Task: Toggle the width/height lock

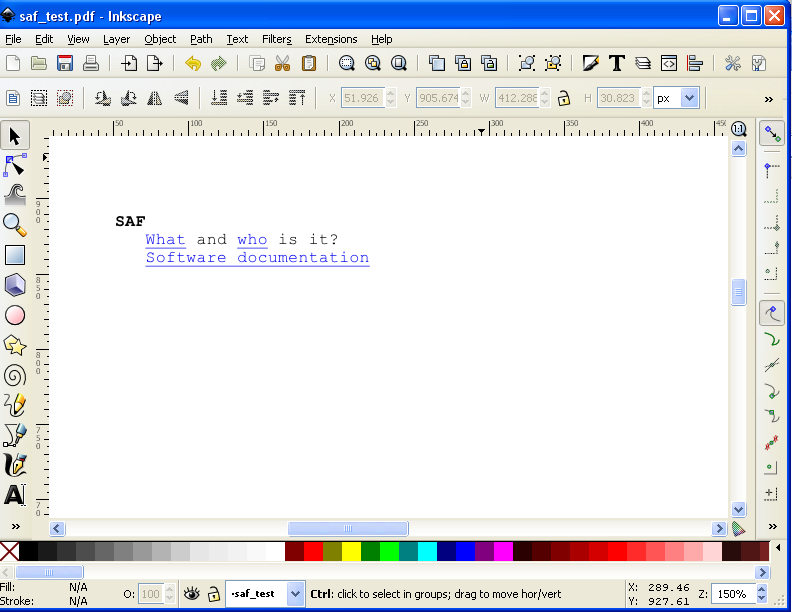Action: (564, 98)
